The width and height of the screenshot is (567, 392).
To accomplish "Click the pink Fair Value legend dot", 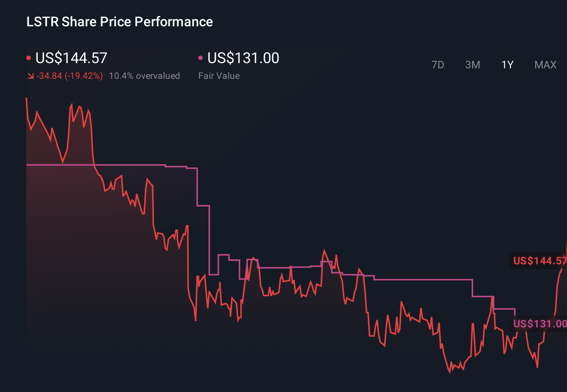I will point(201,57).
